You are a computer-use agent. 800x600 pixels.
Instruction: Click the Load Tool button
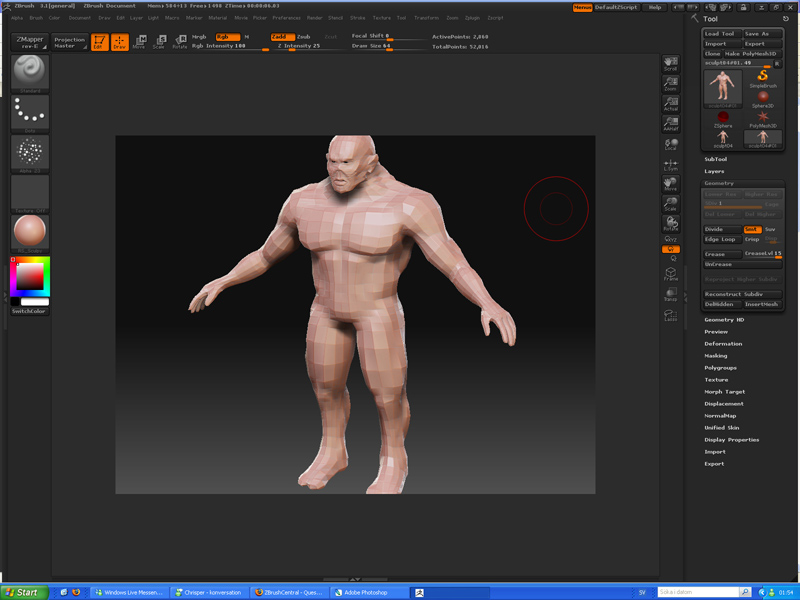[x=720, y=34]
